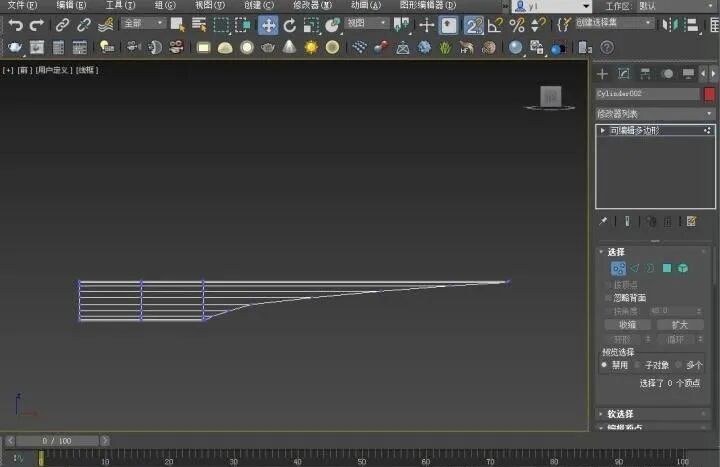This screenshot has width=720, height=467.
Task: Click the Mirror tool icon
Action: point(670,25)
